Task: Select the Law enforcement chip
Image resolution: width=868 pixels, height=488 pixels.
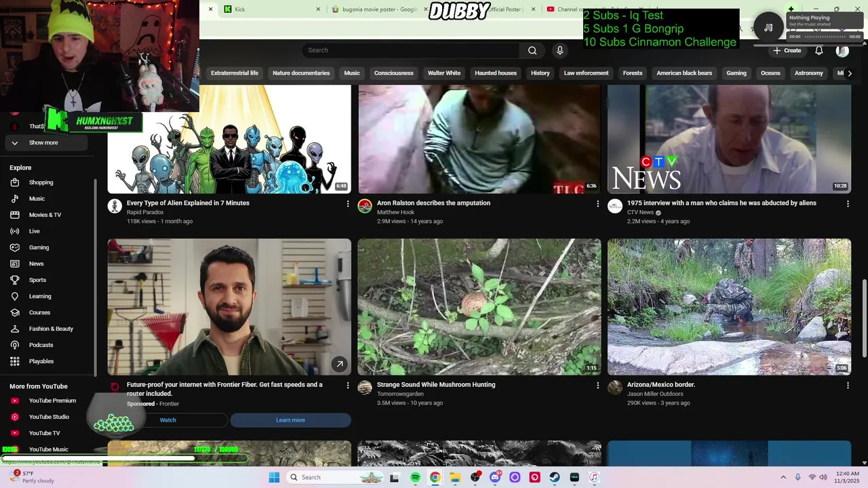Action: point(586,73)
